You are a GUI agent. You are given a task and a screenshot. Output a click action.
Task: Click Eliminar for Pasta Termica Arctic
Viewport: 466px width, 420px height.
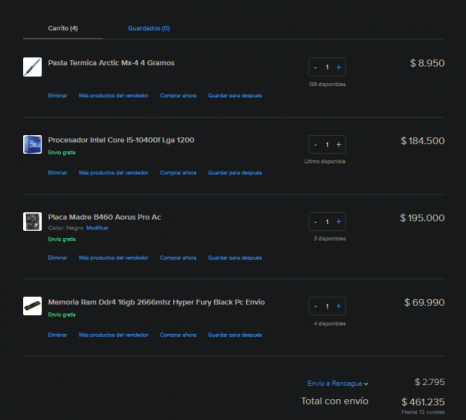57,96
